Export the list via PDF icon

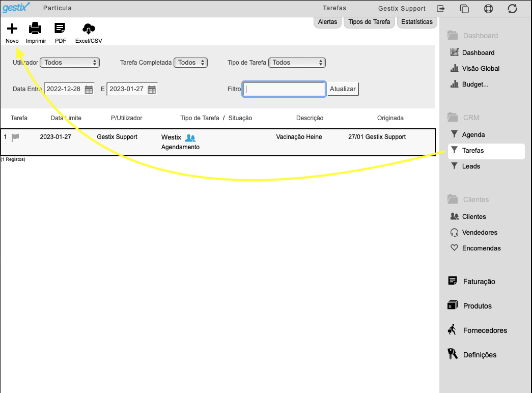(x=60, y=29)
